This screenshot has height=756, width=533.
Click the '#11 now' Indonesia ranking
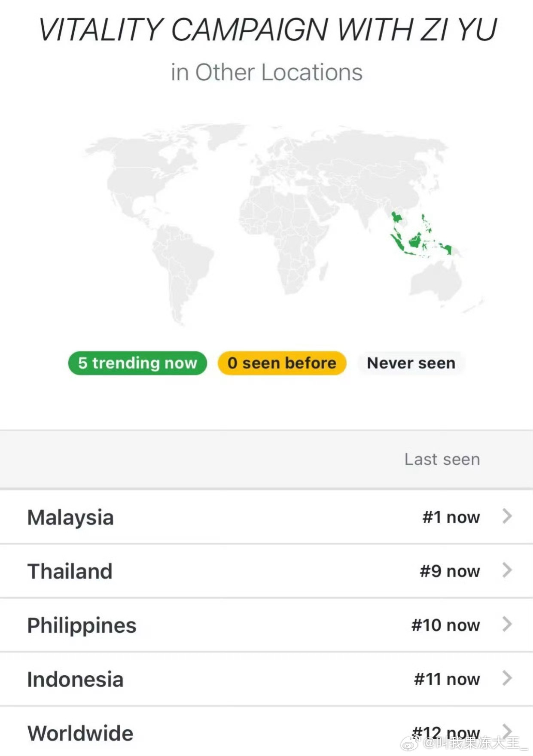point(447,680)
